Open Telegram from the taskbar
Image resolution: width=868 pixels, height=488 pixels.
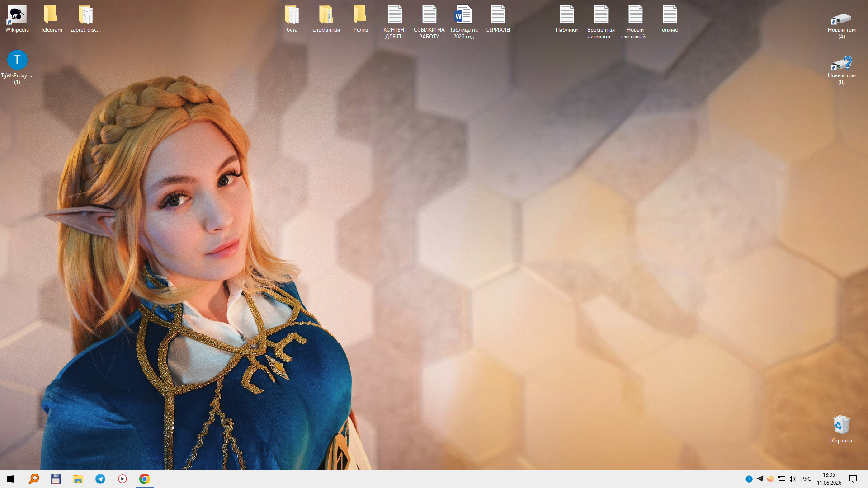pyautogui.click(x=100, y=479)
